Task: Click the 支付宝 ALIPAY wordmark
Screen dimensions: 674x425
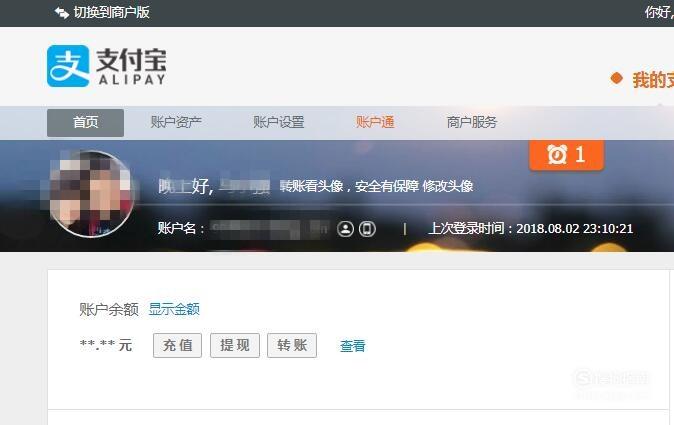Action: (131, 67)
